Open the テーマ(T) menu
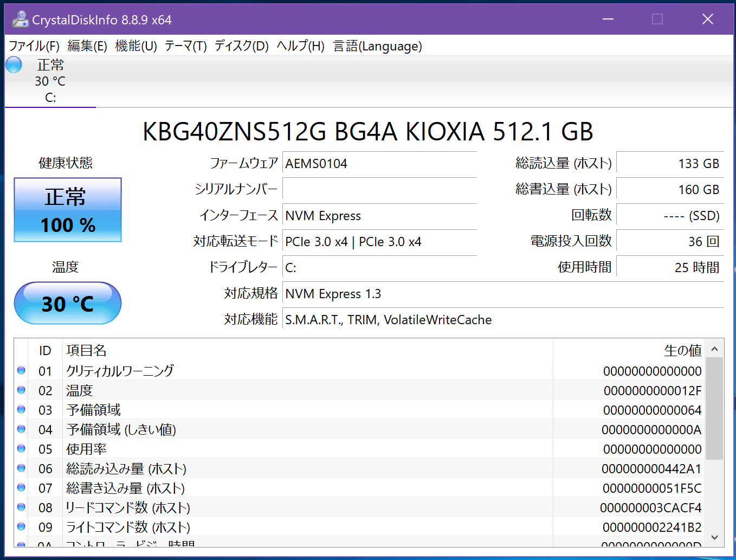The height and width of the screenshot is (560, 736). (186, 46)
